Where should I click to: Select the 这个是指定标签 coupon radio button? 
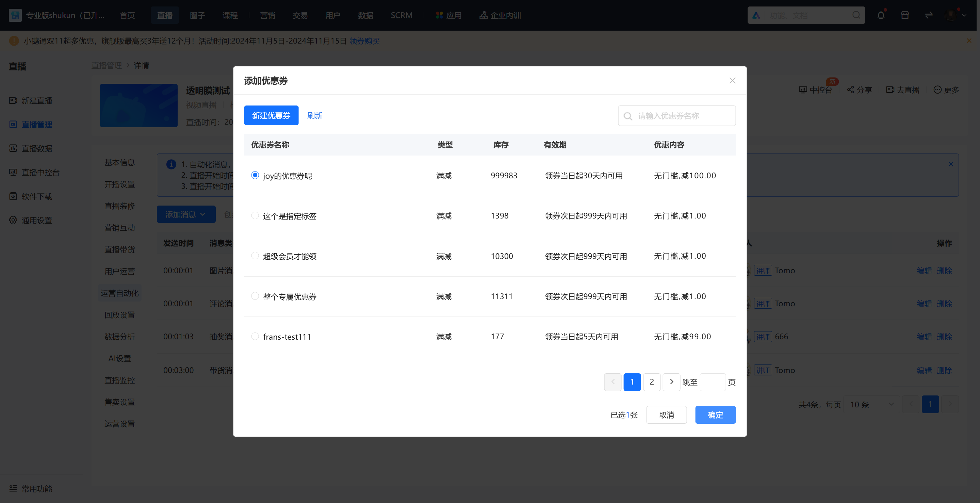click(255, 215)
